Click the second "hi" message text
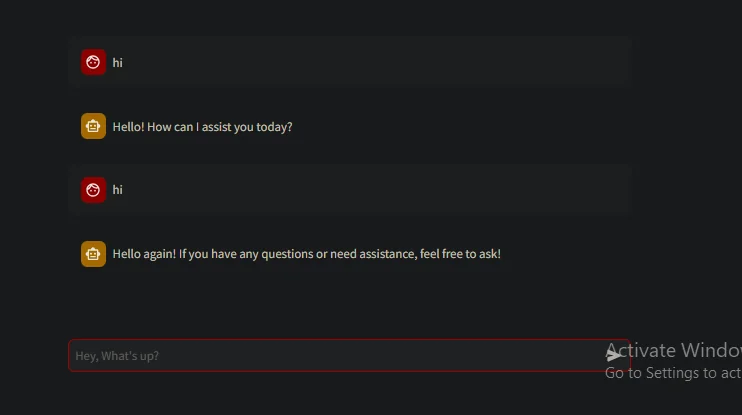This screenshot has height=415, width=742. (x=118, y=190)
